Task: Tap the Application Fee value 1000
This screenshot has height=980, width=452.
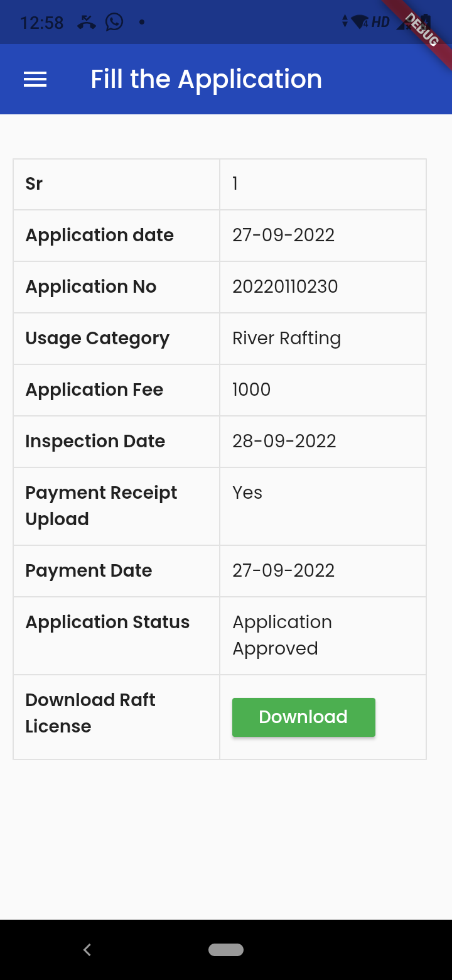Action: (251, 389)
